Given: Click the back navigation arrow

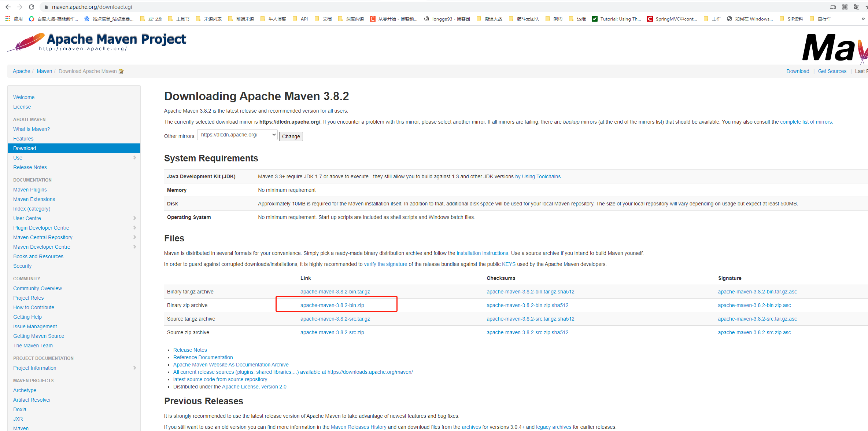Looking at the screenshot, I should coord(8,7).
